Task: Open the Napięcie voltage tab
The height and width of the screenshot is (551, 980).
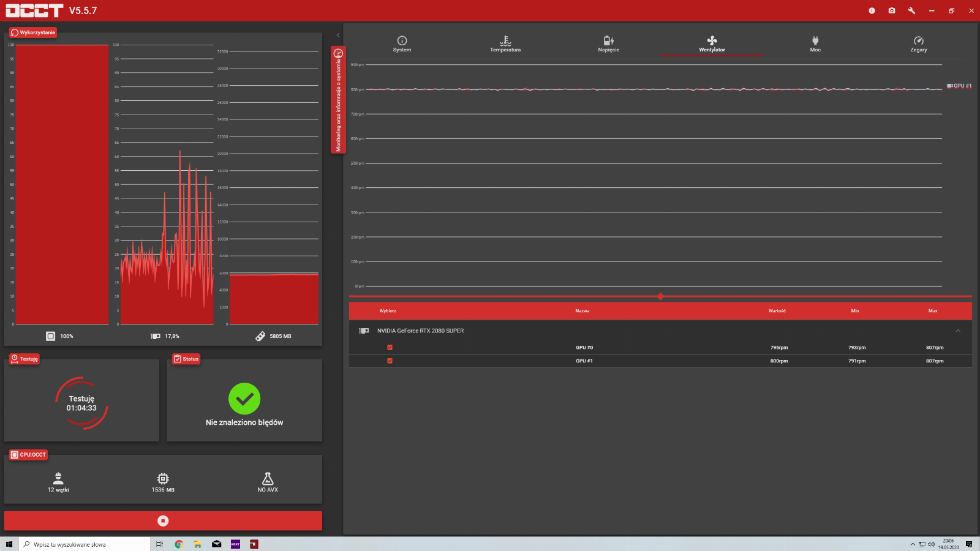Action: point(608,44)
